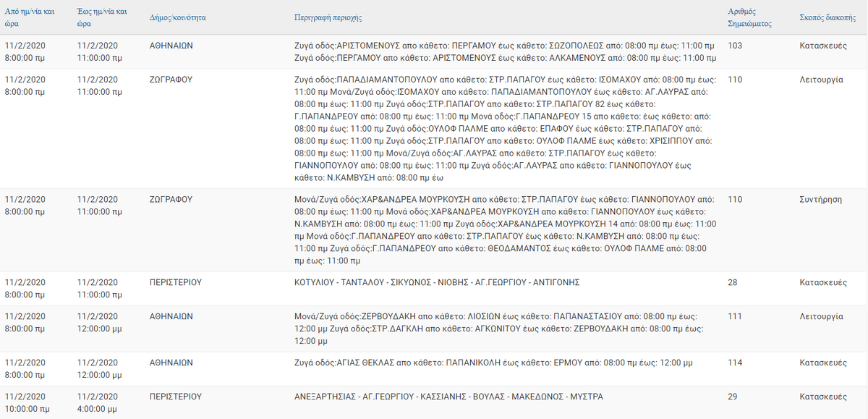
Task: Click ΚΟΤΥΛΙΟΥ - ΤΑΝΤΑΛΟΥ area description
Action: pyautogui.click(x=437, y=282)
